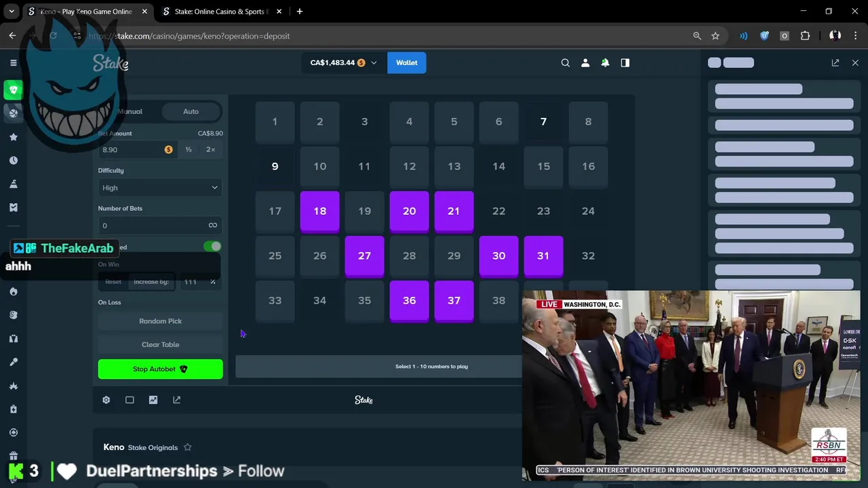The width and height of the screenshot is (868, 488).
Task: Open the new tab plus button
Action: [x=300, y=12]
